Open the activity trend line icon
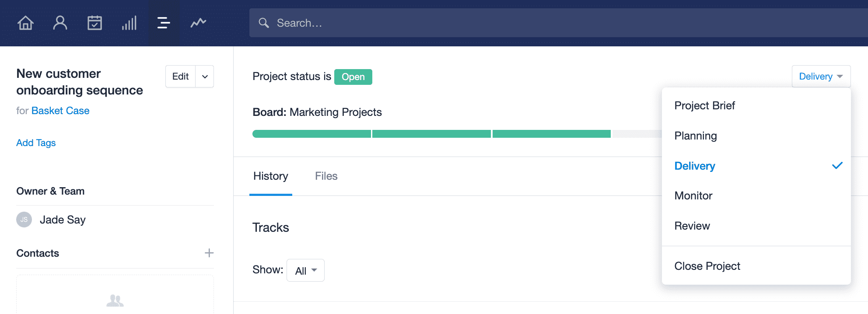868x314 pixels. tap(198, 23)
